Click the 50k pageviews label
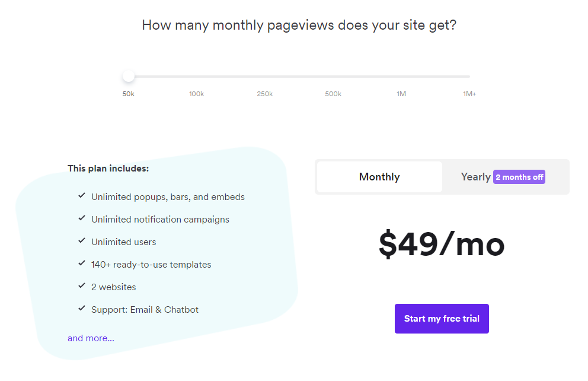This screenshot has height=381, width=588. 129,94
